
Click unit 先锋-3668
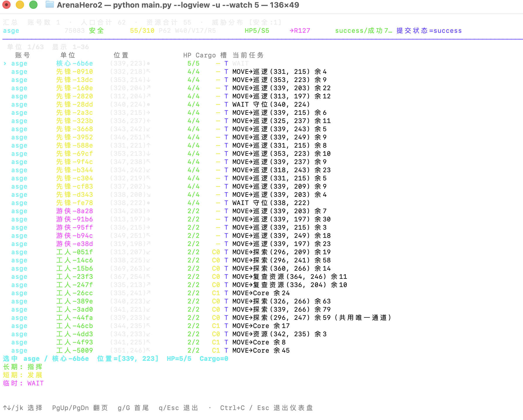click(x=74, y=129)
